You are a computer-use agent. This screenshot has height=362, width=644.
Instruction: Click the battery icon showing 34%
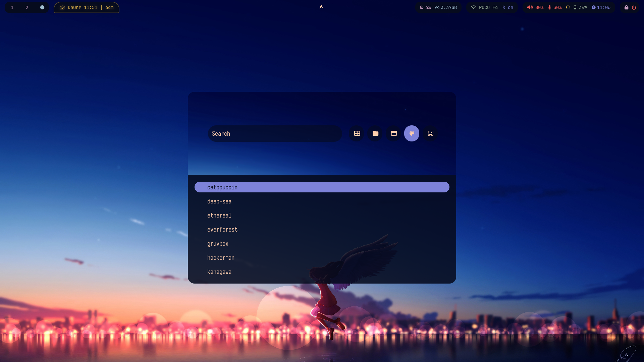click(x=575, y=7)
